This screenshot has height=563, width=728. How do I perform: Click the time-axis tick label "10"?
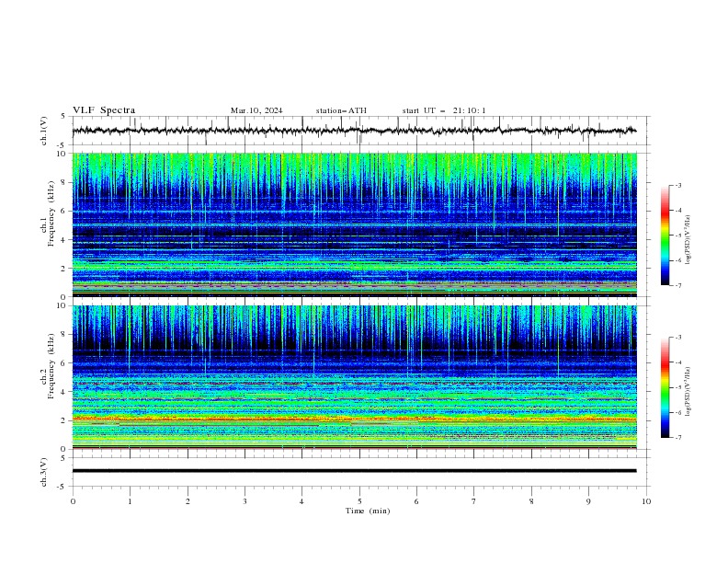click(646, 501)
